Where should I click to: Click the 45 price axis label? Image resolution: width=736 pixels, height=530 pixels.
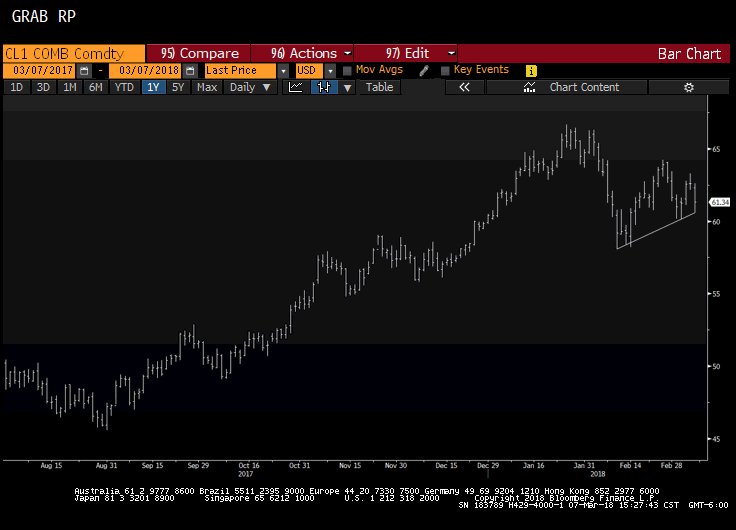tap(716, 439)
